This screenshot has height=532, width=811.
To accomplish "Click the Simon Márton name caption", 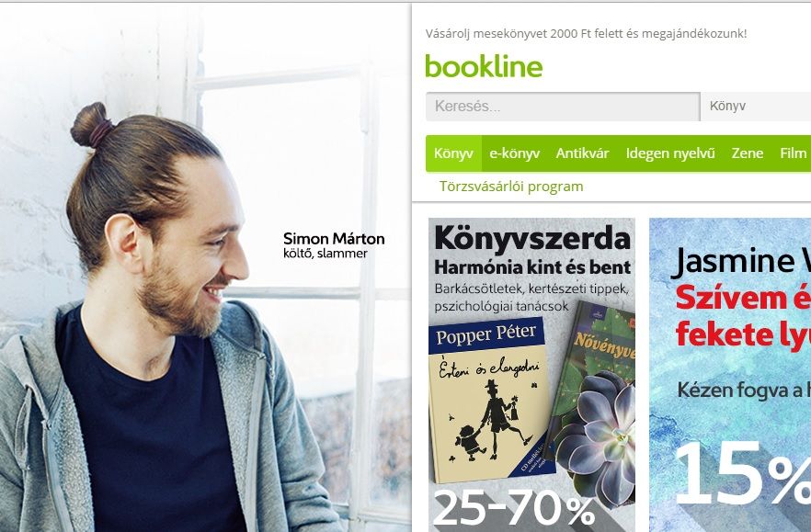I will click(334, 239).
